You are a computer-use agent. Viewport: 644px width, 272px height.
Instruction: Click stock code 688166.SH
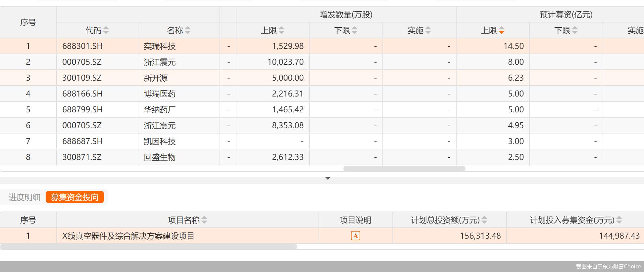pos(82,94)
